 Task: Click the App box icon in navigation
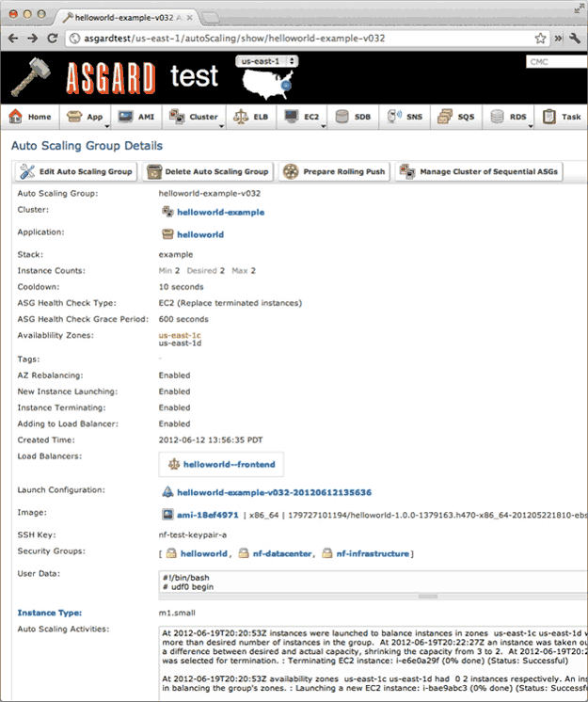point(73,117)
